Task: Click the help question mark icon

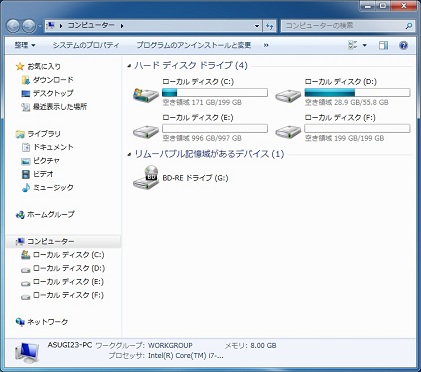Action: [403, 45]
